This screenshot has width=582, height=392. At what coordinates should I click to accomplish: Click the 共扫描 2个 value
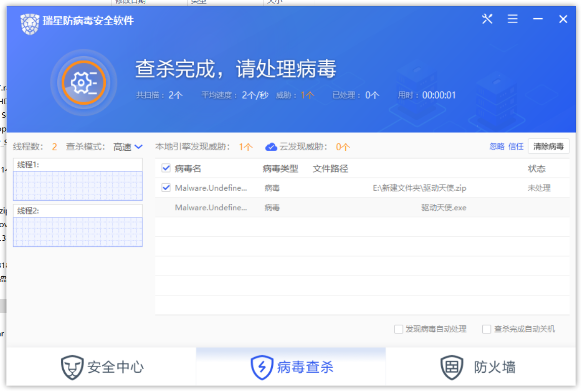(x=176, y=95)
